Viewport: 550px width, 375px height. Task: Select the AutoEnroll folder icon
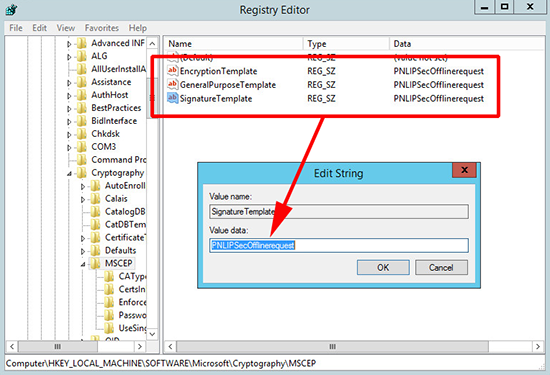pos(95,186)
